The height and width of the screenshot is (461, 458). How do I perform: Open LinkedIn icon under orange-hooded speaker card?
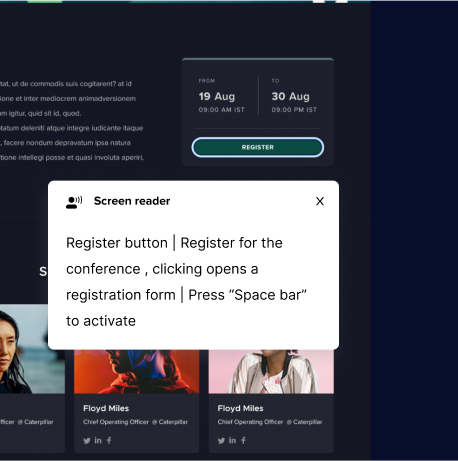click(98, 440)
